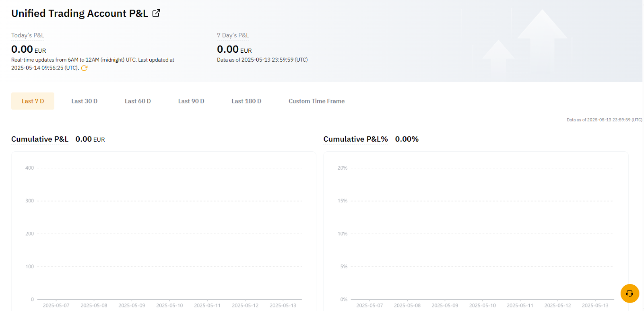Click 2025-05-07 on the Cumulative P&L chart axis
Screen dimensions: 644x311
coord(56,305)
